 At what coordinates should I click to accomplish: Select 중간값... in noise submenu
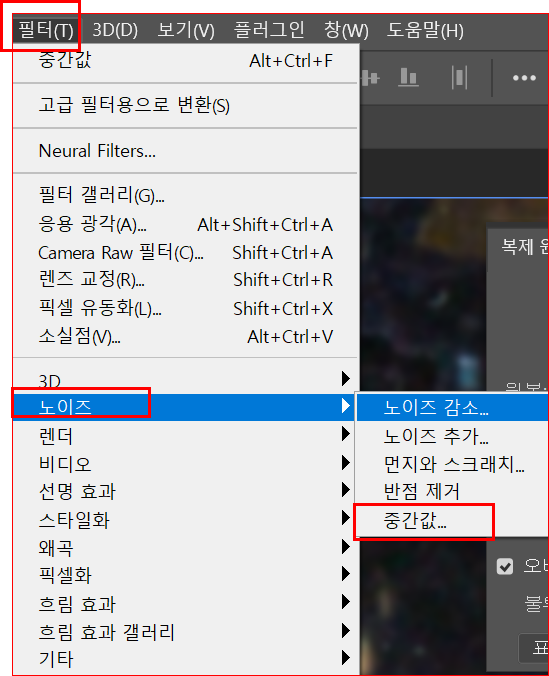pyautogui.click(x=452, y=521)
